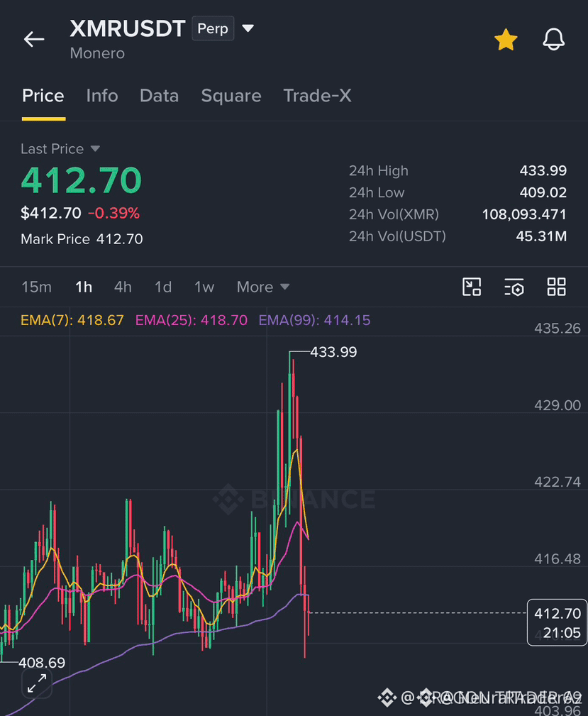Open the chart layout grid icon

click(557, 287)
